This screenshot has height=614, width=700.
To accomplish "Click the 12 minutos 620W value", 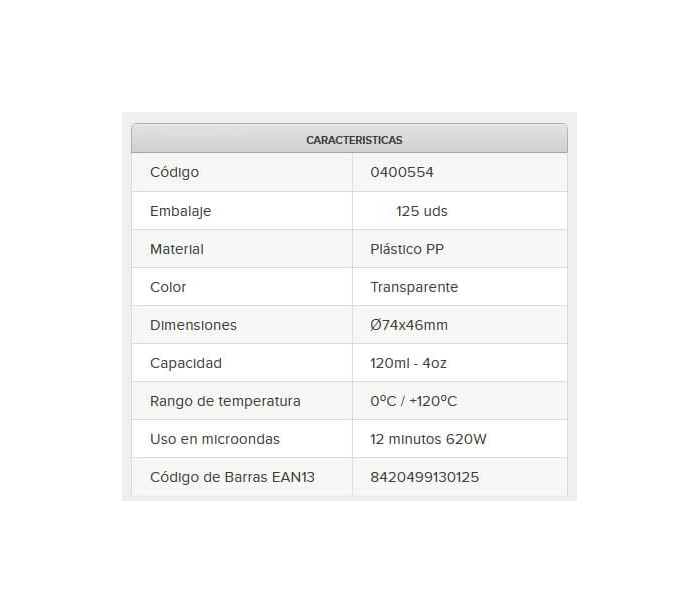I will tap(428, 439).
